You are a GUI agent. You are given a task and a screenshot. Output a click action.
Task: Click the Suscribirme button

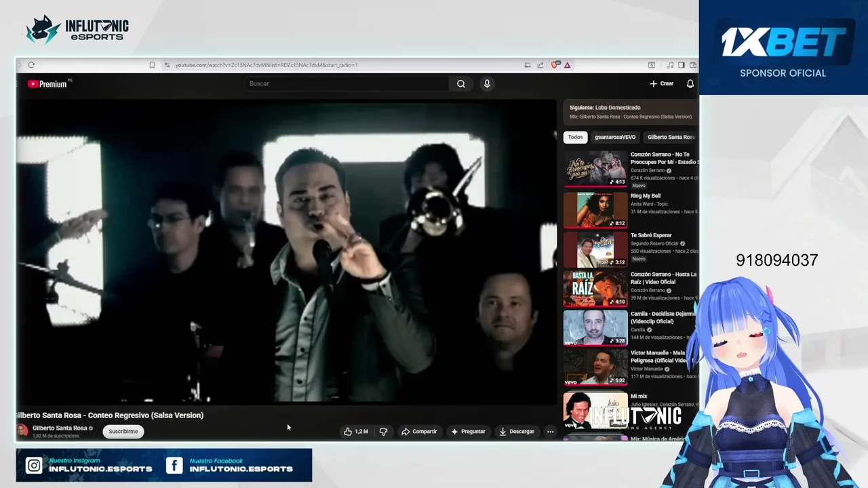coord(123,431)
